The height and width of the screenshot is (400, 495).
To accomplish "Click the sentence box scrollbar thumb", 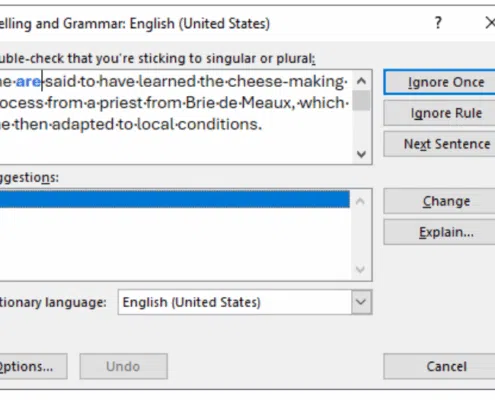I will (361, 100).
